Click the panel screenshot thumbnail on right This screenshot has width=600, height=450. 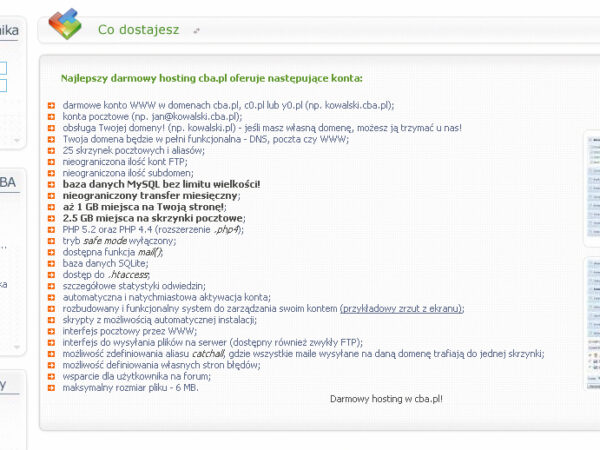click(592, 270)
